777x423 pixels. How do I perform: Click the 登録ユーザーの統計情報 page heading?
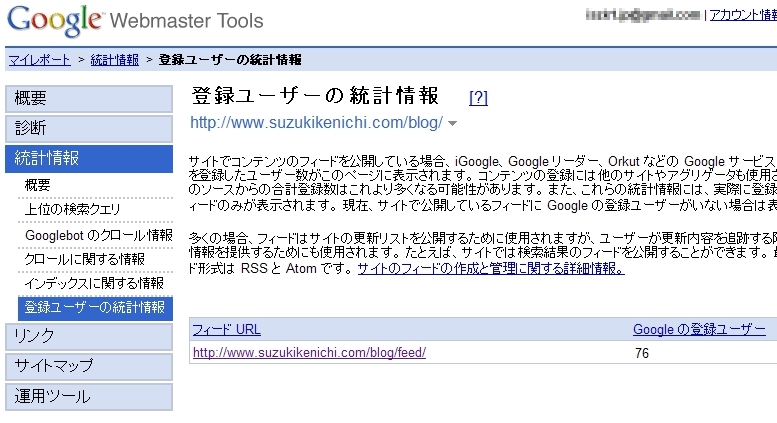(315, 96)
